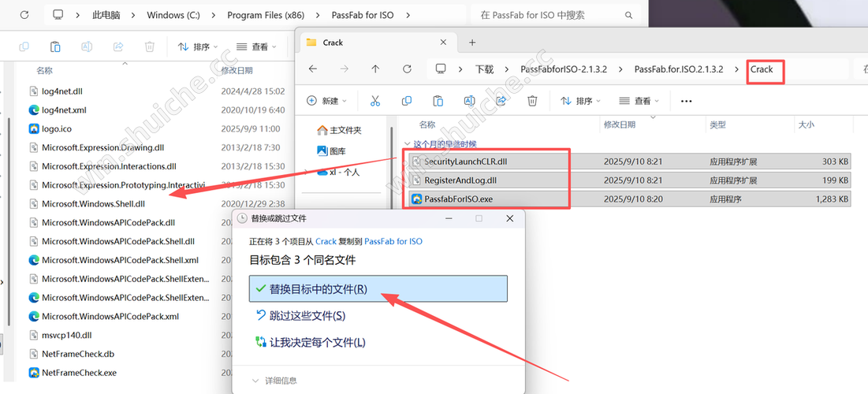Click 下载 breadcrumb in Crack window
Screen dimensions: 868x394
coord(484,69)
